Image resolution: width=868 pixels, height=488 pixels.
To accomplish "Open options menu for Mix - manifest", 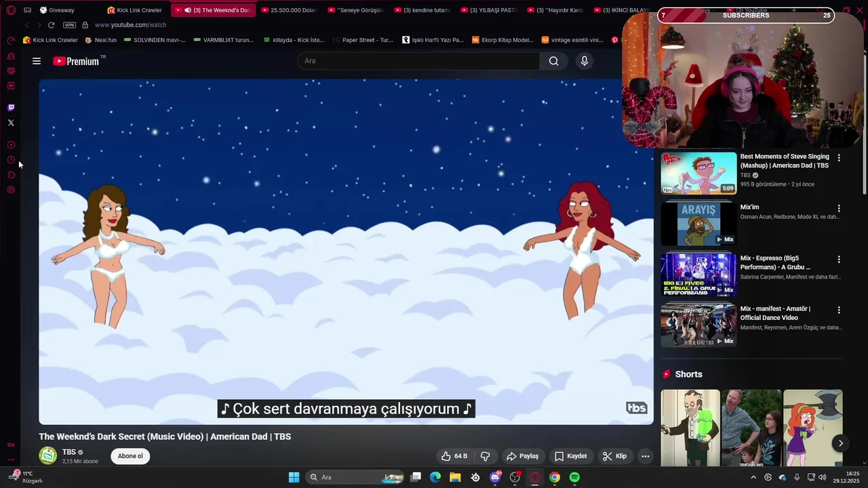I will click(x=839, y=310).
